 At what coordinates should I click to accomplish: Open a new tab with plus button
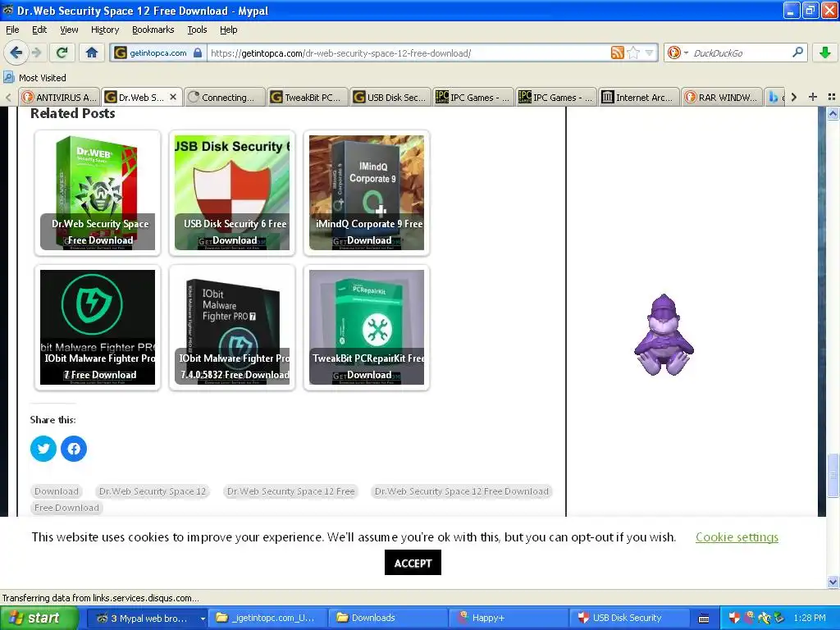[x=813, y=97]
